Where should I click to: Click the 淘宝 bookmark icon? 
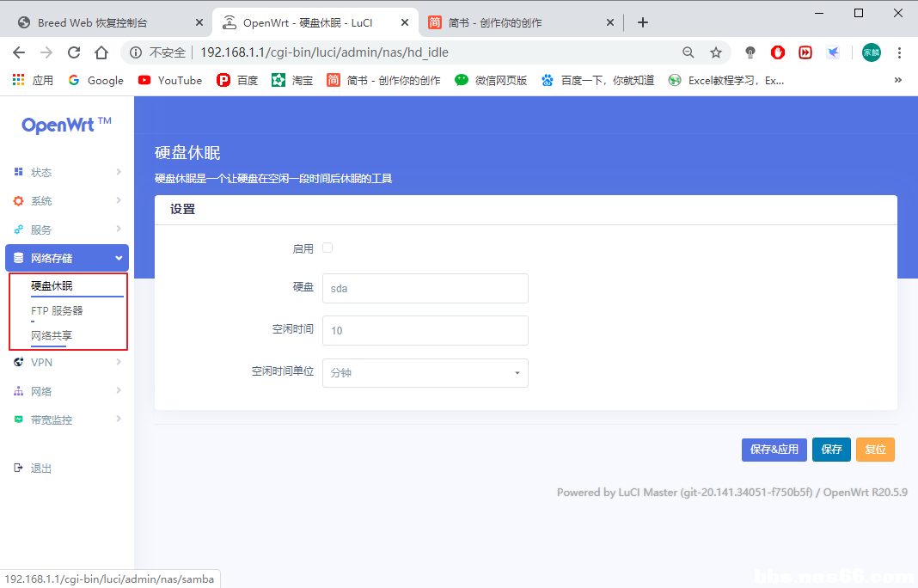pyautogui.click(x=280, y=80)
